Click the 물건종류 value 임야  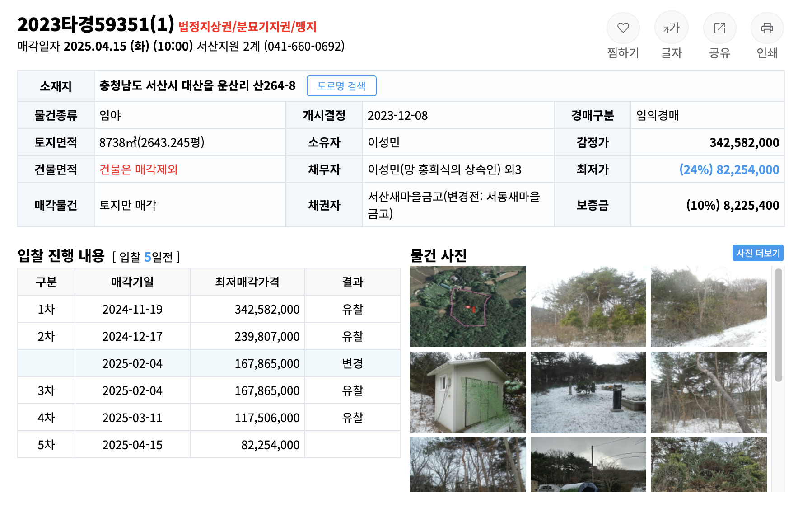[110, 116]
